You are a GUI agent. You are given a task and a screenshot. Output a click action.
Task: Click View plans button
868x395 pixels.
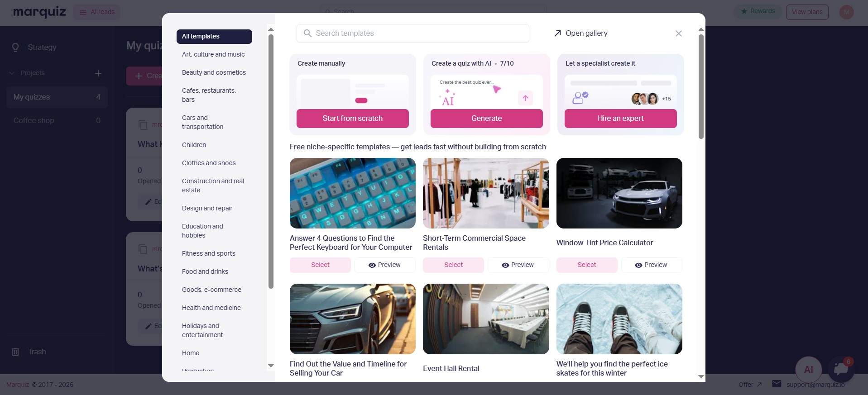[x=807, y=12]
